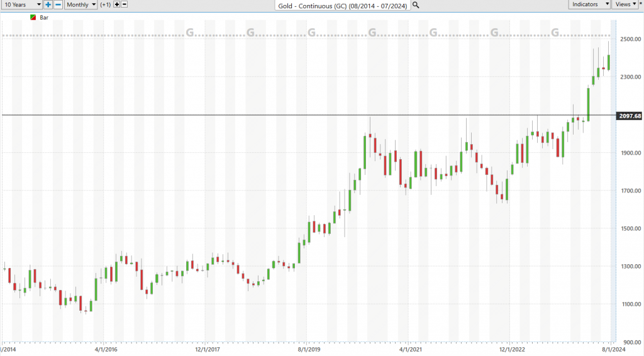
Task: Click the black plus icon beside (+1)
Action: pos(116,4)
